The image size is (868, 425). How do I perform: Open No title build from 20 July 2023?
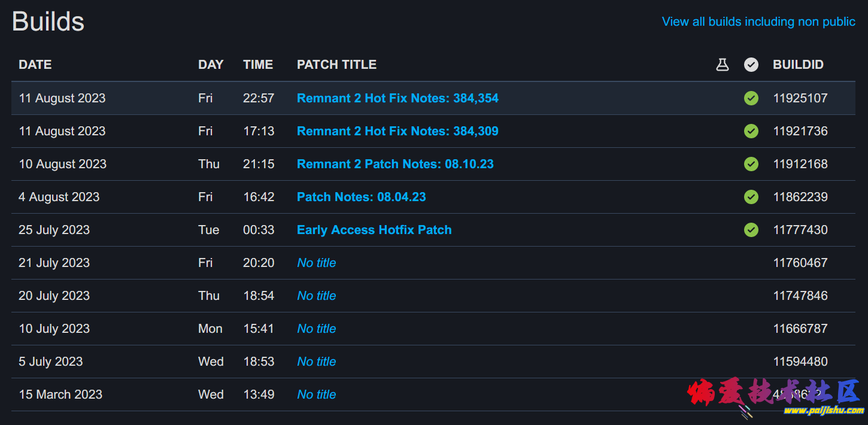317,296
